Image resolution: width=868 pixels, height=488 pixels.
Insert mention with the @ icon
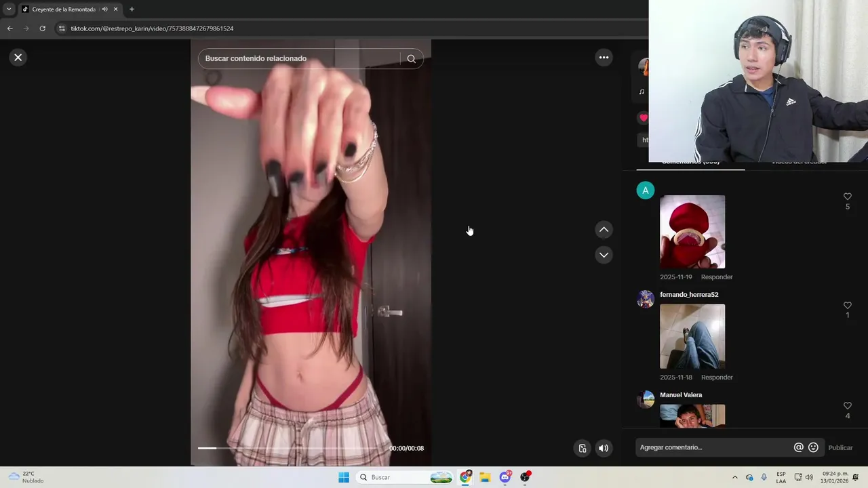coord(798,447)
